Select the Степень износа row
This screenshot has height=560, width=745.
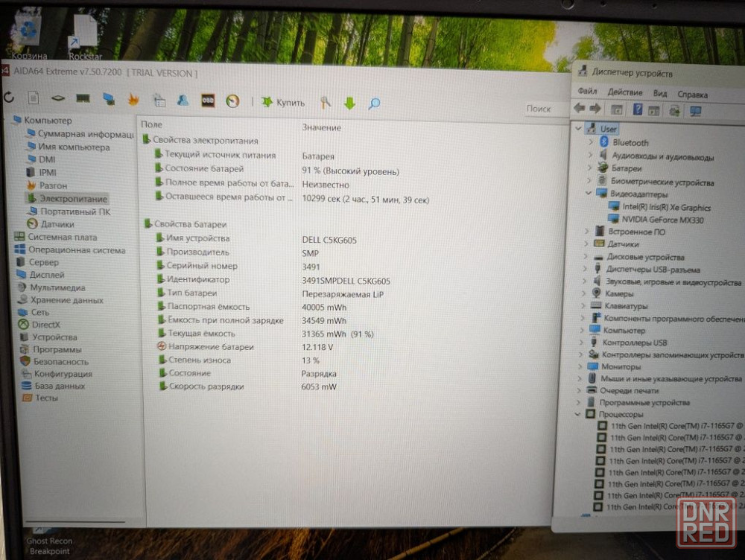(239, 360)
